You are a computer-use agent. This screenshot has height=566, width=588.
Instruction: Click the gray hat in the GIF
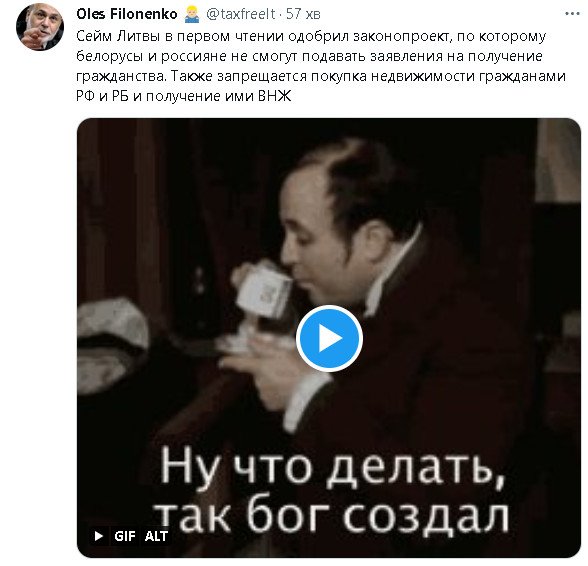[111, 339]
